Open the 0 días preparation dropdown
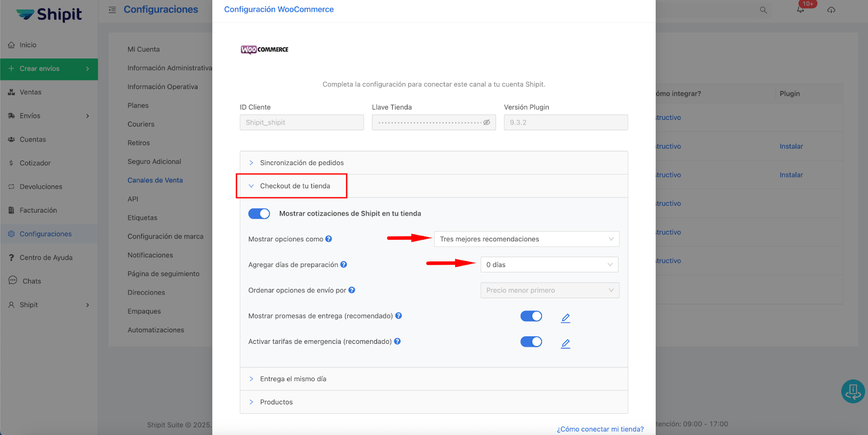 click(549, 265)
